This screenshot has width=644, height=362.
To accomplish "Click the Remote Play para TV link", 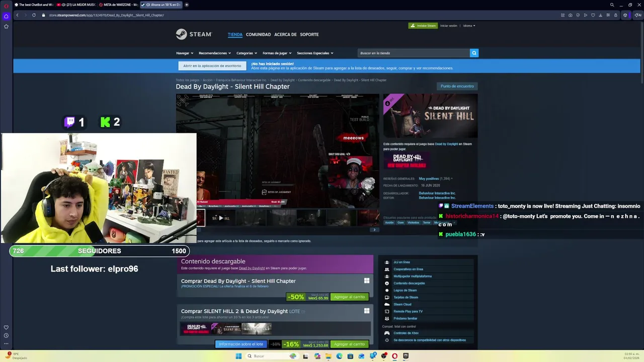I will click(x=408, y=311).
